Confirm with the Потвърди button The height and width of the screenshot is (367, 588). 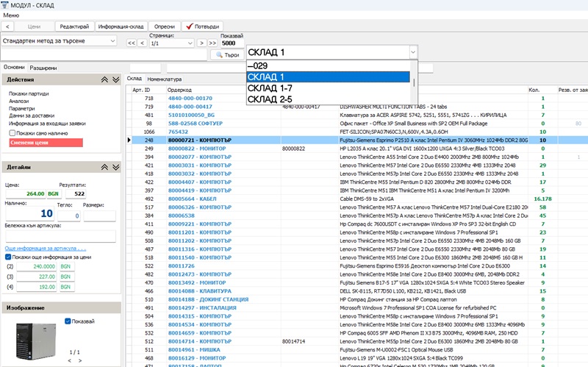pos(203,26)
